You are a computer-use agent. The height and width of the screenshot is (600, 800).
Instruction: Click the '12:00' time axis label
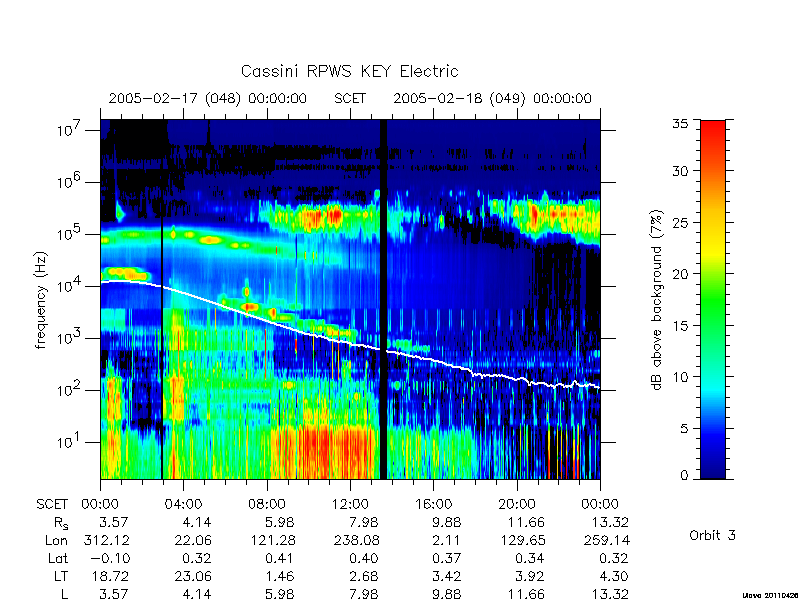(x=350, y=504)
